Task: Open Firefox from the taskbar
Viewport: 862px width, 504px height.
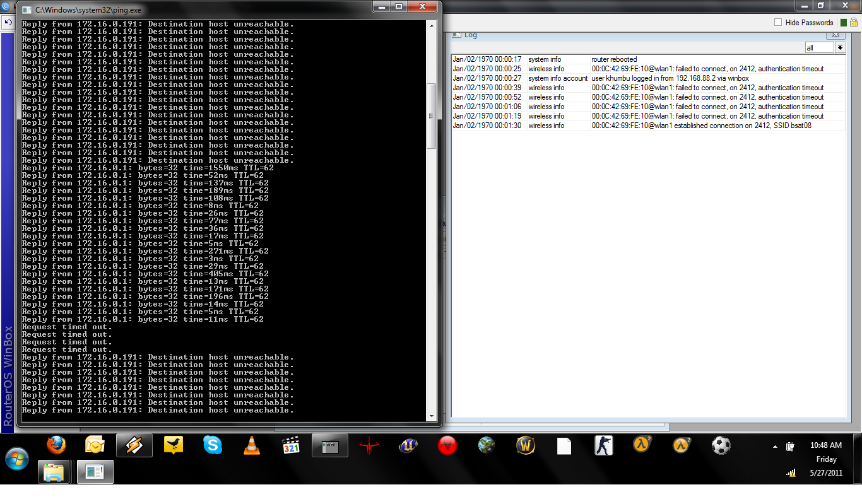Action: (56, 445)
